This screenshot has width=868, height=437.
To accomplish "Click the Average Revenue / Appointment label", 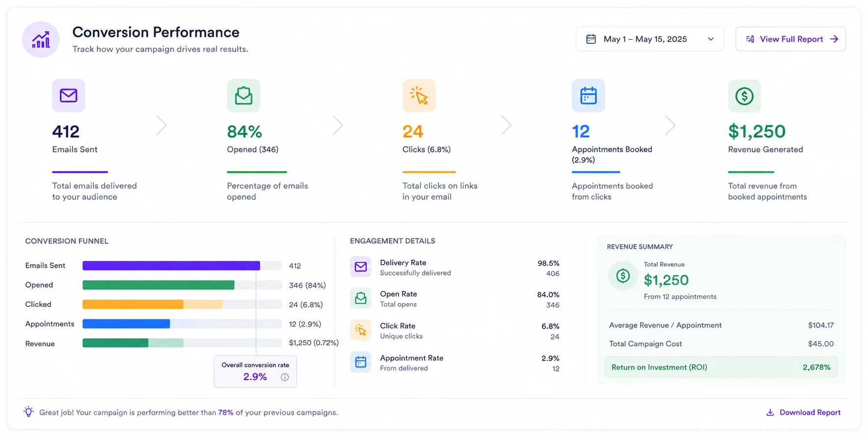I will [665, 325].
